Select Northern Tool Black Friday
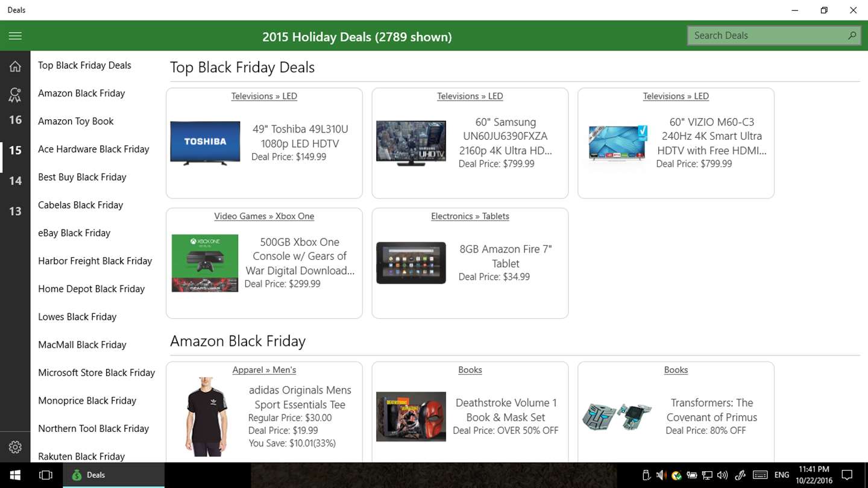The image size is (868, 488). click(93, 428)
